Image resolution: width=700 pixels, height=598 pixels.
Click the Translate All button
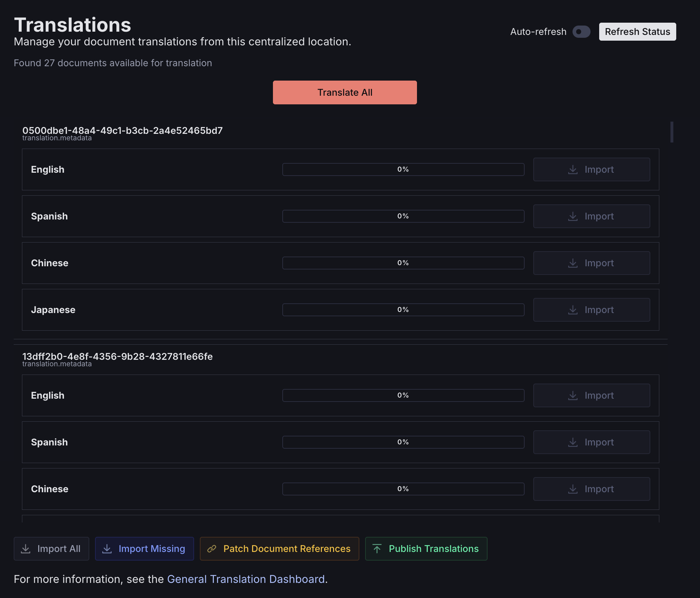[x=345, y=92]
